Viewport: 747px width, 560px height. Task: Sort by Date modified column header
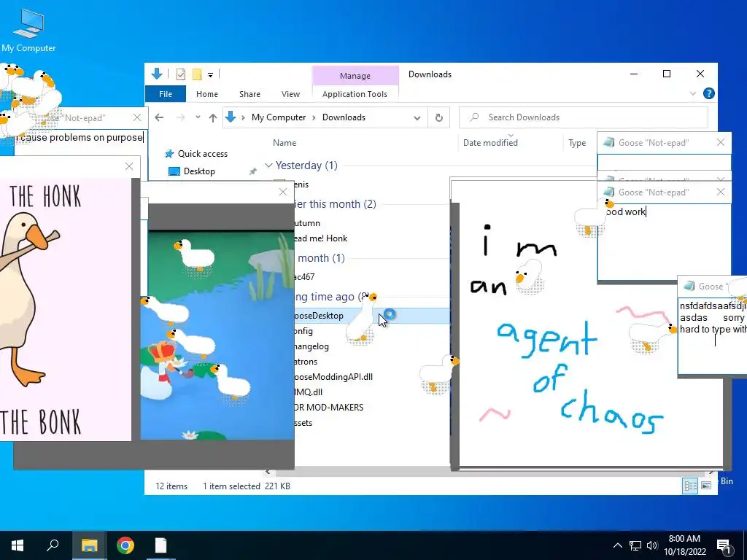(x=490, y=143)
